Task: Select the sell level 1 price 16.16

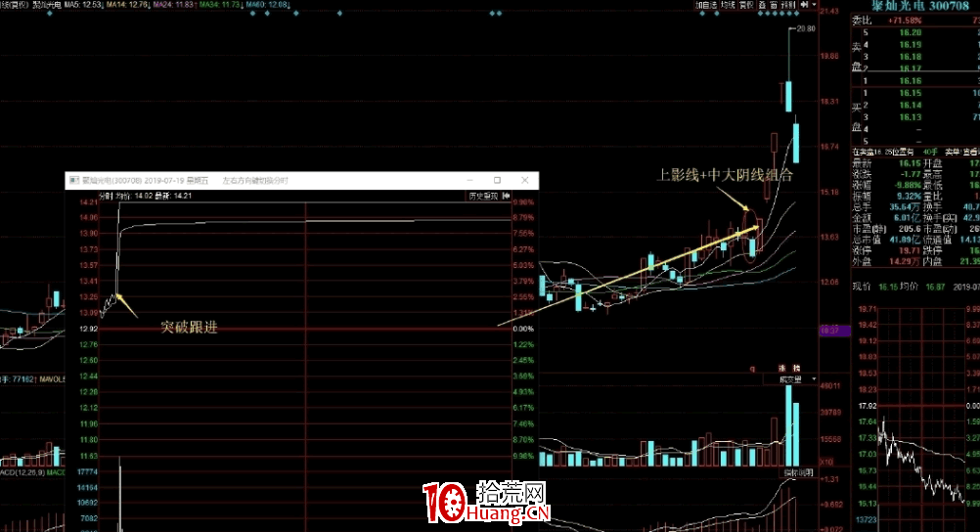Action: (910, 80)
